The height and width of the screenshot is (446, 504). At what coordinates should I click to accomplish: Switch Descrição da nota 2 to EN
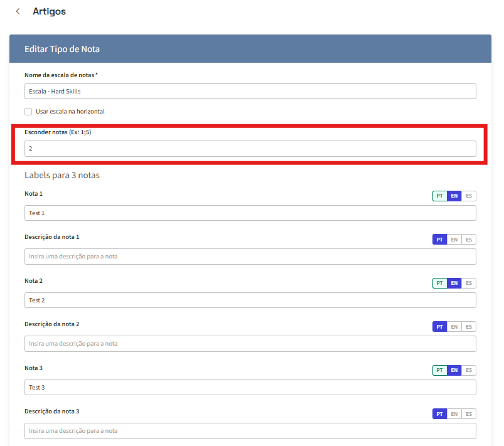coord(454,327)
